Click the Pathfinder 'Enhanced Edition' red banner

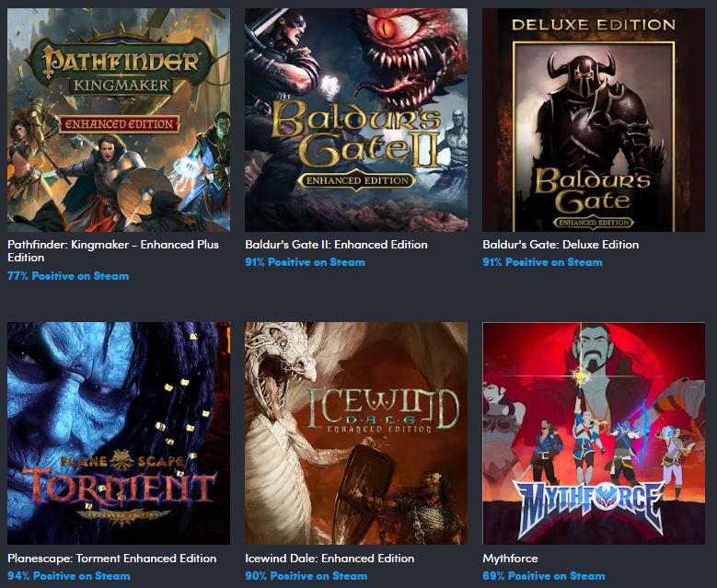point(120,124)
